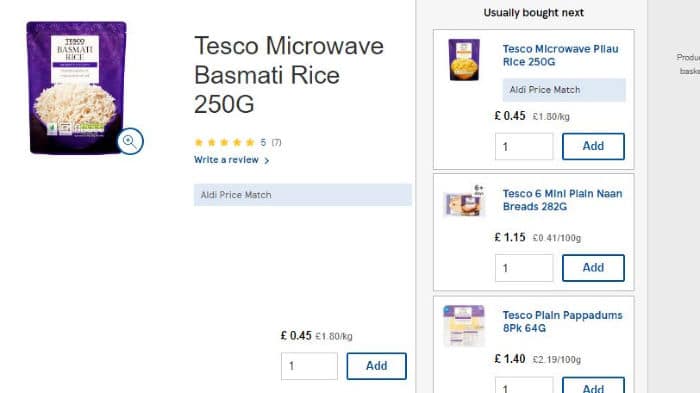700x393 pixels.
Task: Click the magnifier zoom icon on product image
Action: (130, 142)
